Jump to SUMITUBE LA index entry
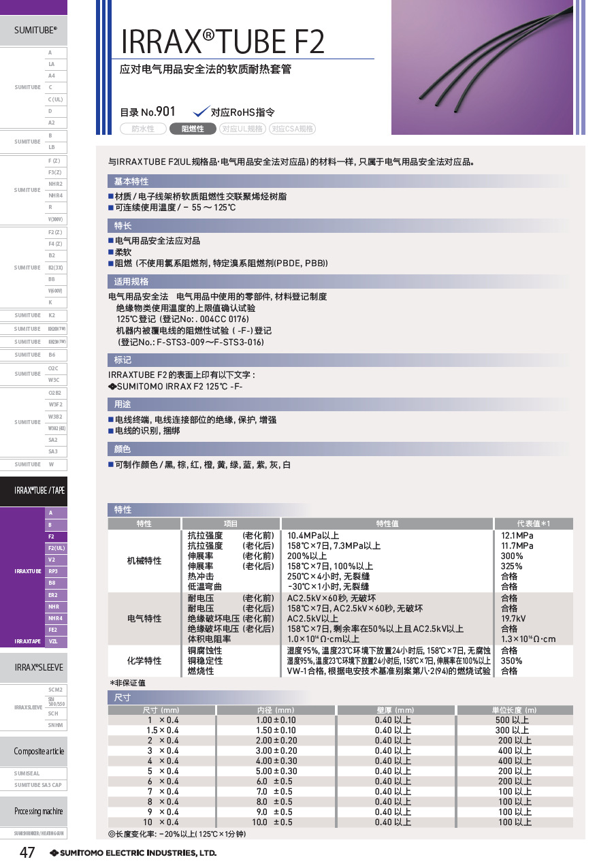The image size is (614, 868). tap(56, 64)
